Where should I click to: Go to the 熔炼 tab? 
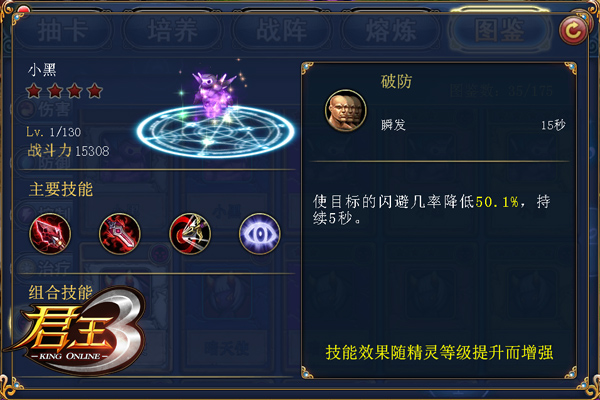391,31
